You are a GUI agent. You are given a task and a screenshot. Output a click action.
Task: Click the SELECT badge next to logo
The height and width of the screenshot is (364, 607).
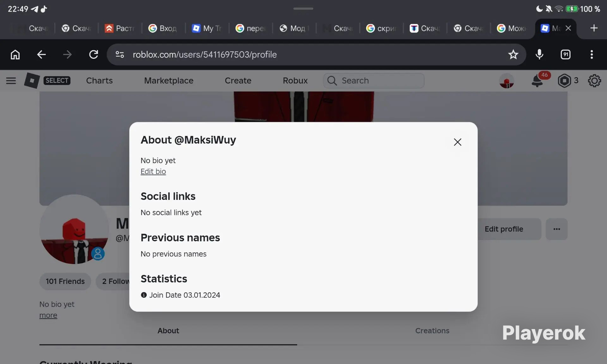click(x=57, y=80)
